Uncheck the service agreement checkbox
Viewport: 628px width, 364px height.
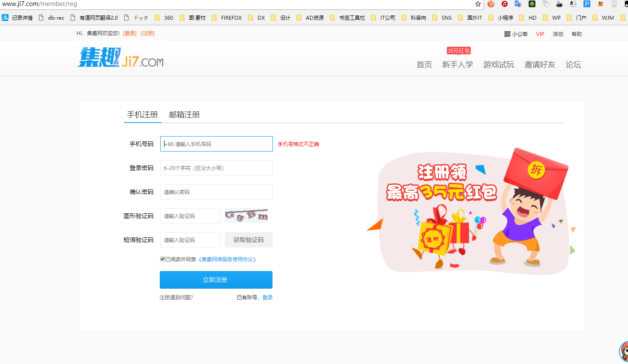pyautogui.click(x=162, y=259)
